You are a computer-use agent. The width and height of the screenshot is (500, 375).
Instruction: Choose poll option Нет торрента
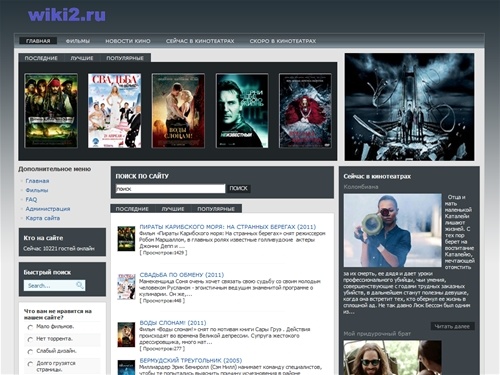30,339
